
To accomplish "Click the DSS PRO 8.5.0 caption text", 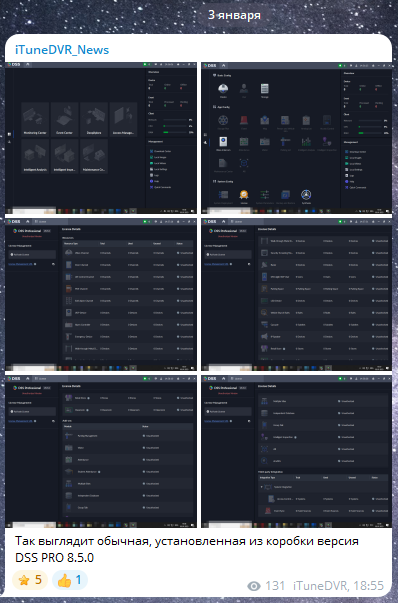I will [54, 557].
